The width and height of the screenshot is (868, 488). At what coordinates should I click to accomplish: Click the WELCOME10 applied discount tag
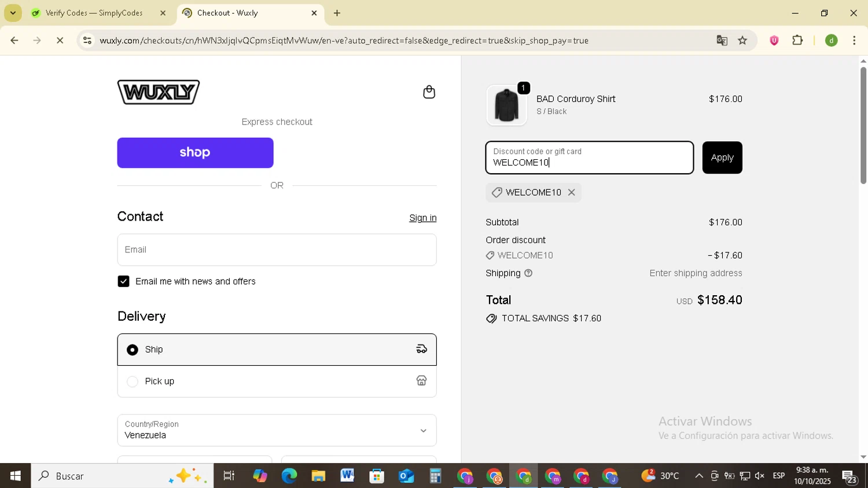[533, 192]
